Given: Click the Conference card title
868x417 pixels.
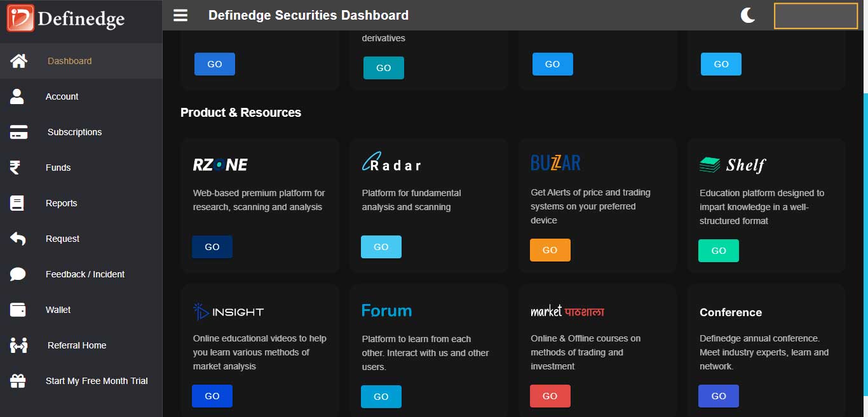Looking at the screenshot, I should (731, 312).
